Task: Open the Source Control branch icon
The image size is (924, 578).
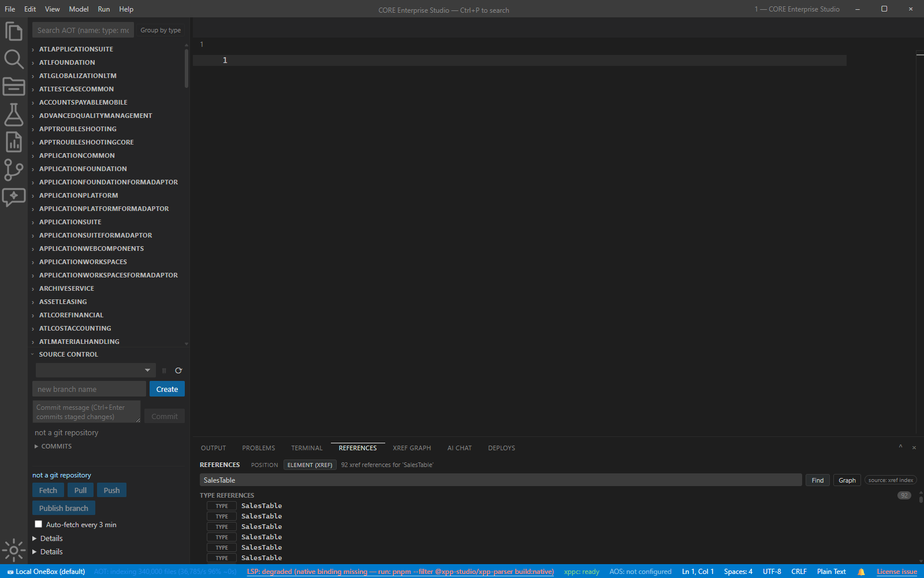Action: tap(14, 170)
